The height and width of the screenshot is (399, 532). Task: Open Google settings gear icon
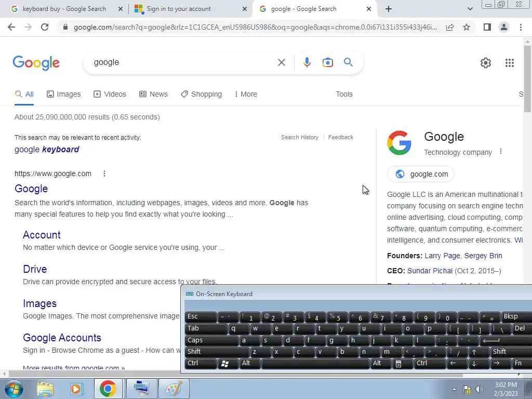click(486, 63)
